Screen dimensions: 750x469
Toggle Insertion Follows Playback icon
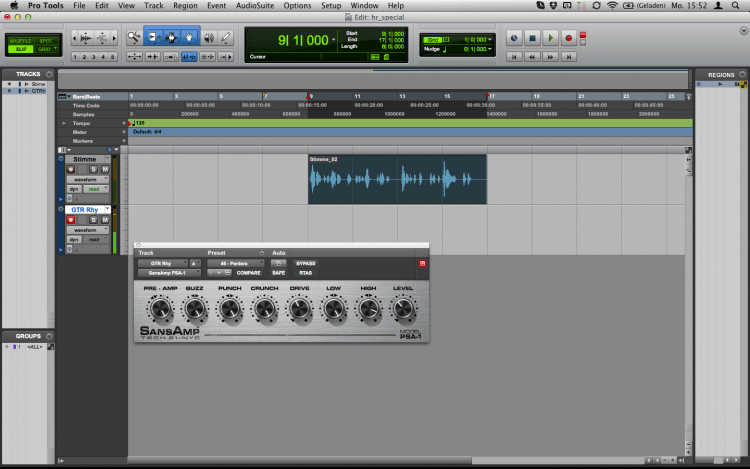click(225, 57)
